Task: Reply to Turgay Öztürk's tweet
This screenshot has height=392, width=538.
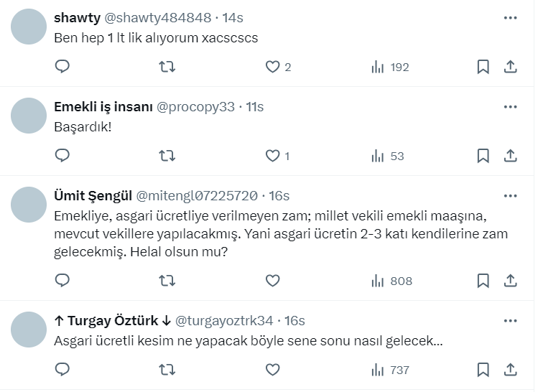Action: pos(62,370)
